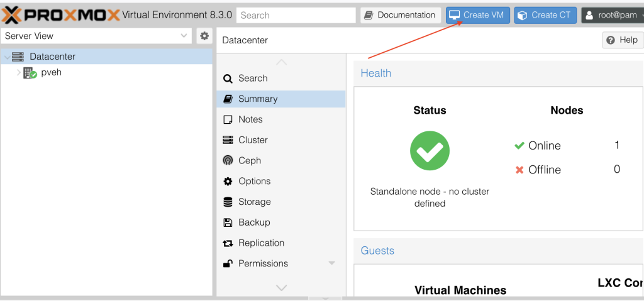Click the Replication arrows icon
Image resolution: width=644 pixels, height=301 pixels.
pyautogui.click(x=228, y=243)
